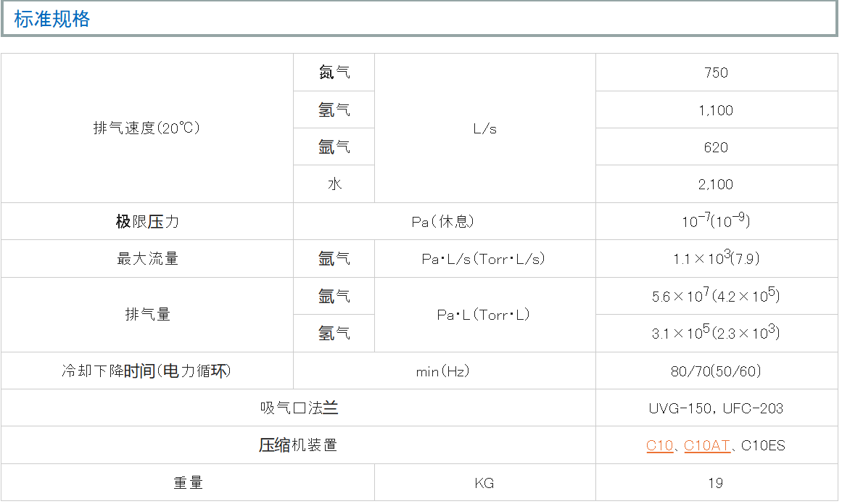Click the 2,100 water pumping speed value
This screenshot has height=504, width=842.
[x=716, y=184]
